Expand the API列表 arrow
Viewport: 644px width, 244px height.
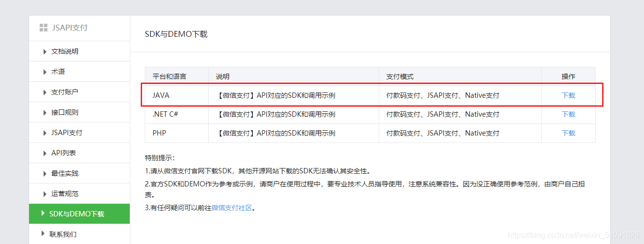[45, 153]
